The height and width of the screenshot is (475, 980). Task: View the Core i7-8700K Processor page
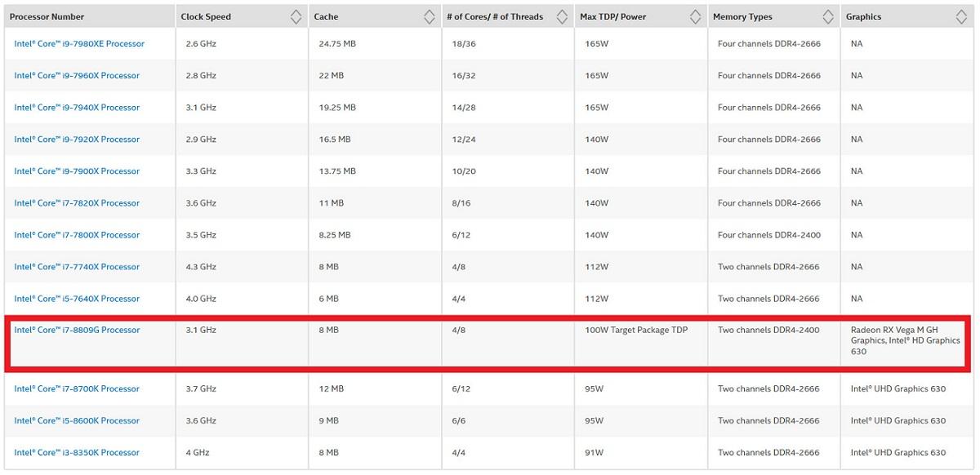pyautogui.click(x=77, y=389)
